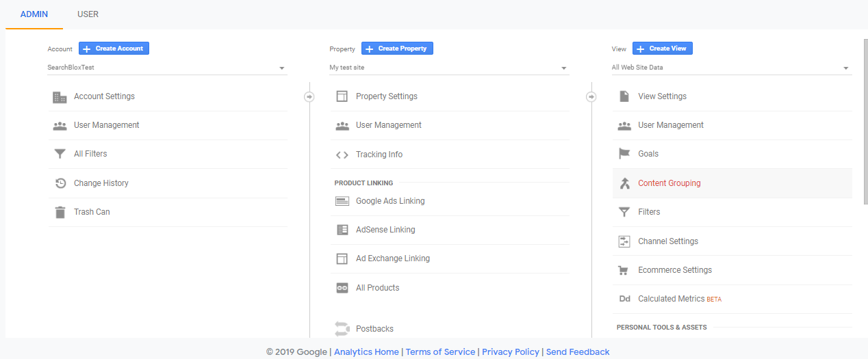Click the All Products icon
The width and height of the screenshot is (868, 359).
(x=342, y=288)
